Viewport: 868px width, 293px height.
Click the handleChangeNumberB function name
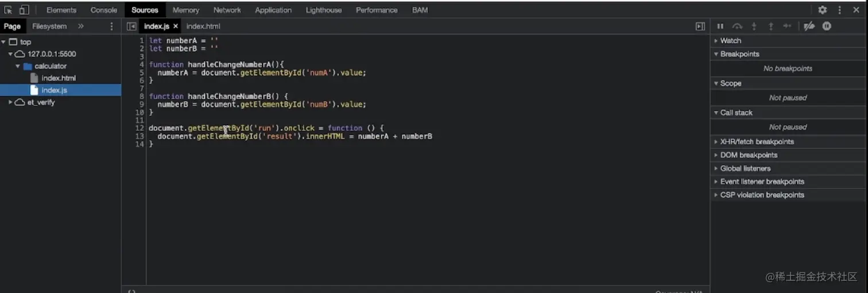click(228, 97)
